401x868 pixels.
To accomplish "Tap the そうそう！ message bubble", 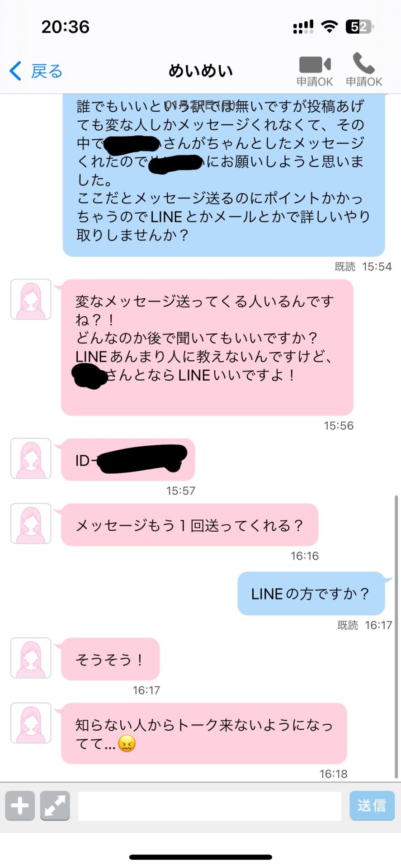I will click(110, 659).
